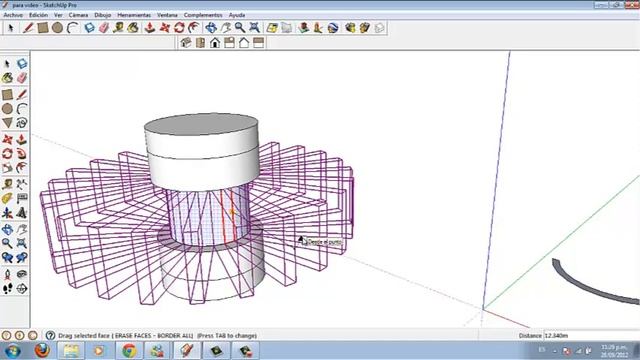640x360 pixels.
Task: Switch to Iso view
Action: pos(186,42)
